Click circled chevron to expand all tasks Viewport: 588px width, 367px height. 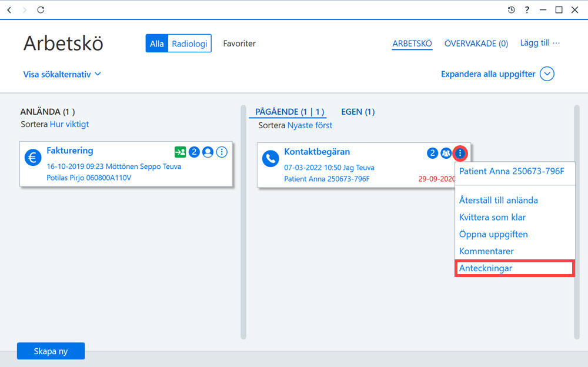[547, 74]
